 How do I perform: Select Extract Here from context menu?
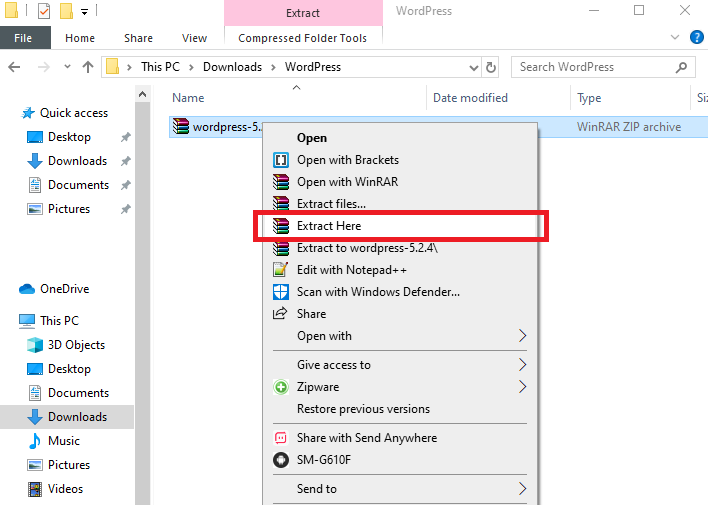pyautogui.click(x=400, y=226)
